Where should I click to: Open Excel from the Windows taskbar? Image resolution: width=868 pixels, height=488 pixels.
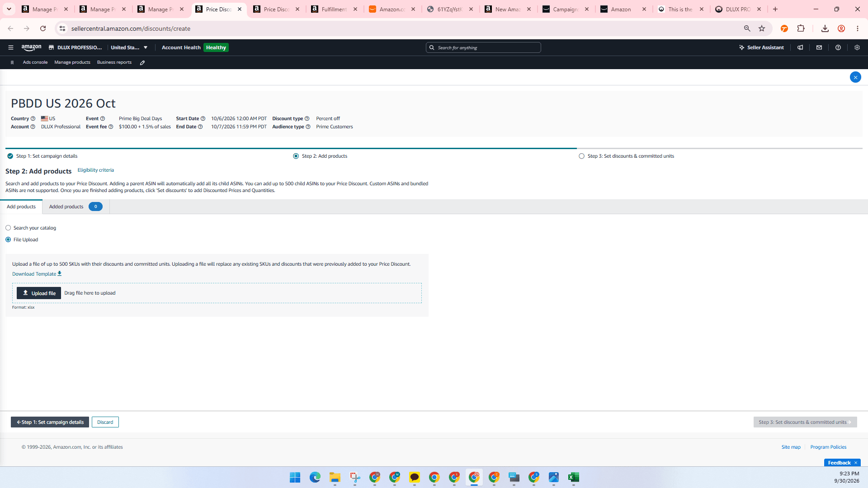pos(574,478)
